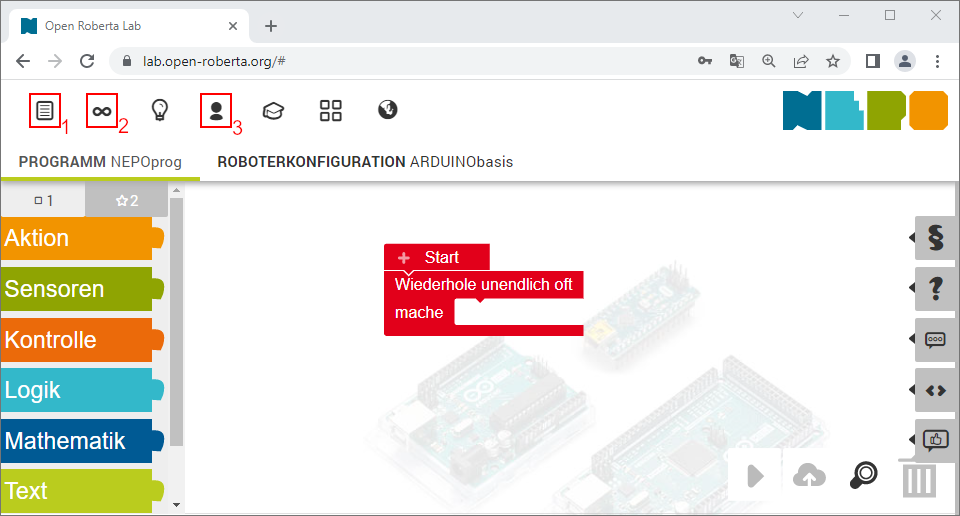Open the thumbs-up feedback panel
The height and width of the screenshot is (516, 960).
[935, 440]
